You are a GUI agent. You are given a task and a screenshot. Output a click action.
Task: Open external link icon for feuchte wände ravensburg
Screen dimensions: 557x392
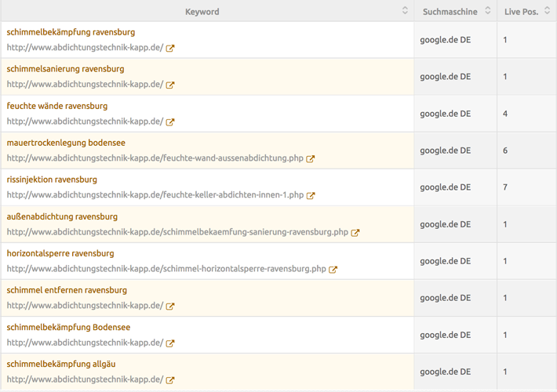click(170, 122)
